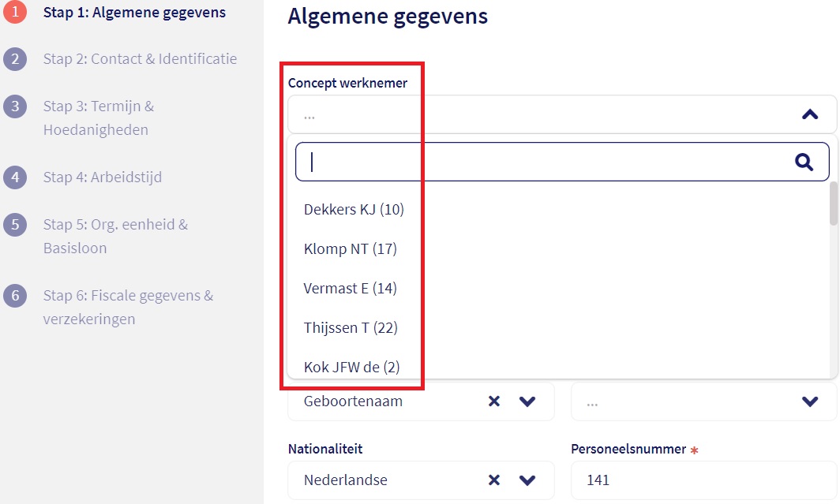Screen dimensions: 840x504
Task: Expand the empty dropdown next to Geboortenaam
Action: (x=809, y=401)
